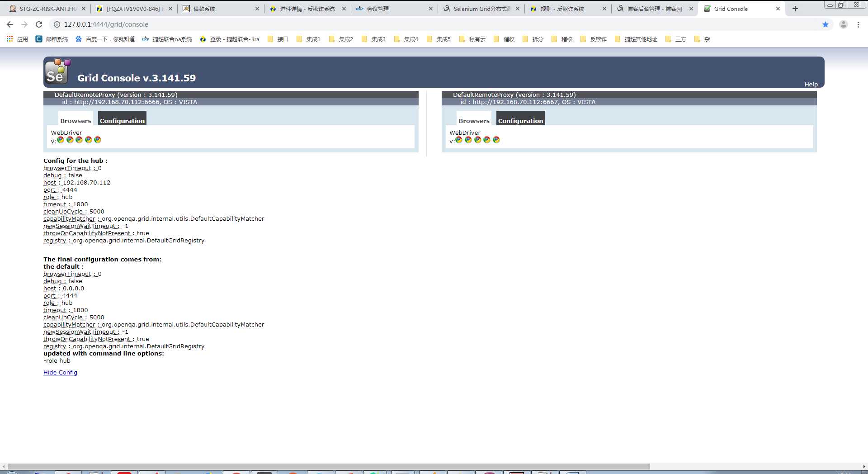This screenshot has height=474, width=868.
Task: Open the Chrome three-dot menu
Action: pyautogui.click(x=858, y=24)
